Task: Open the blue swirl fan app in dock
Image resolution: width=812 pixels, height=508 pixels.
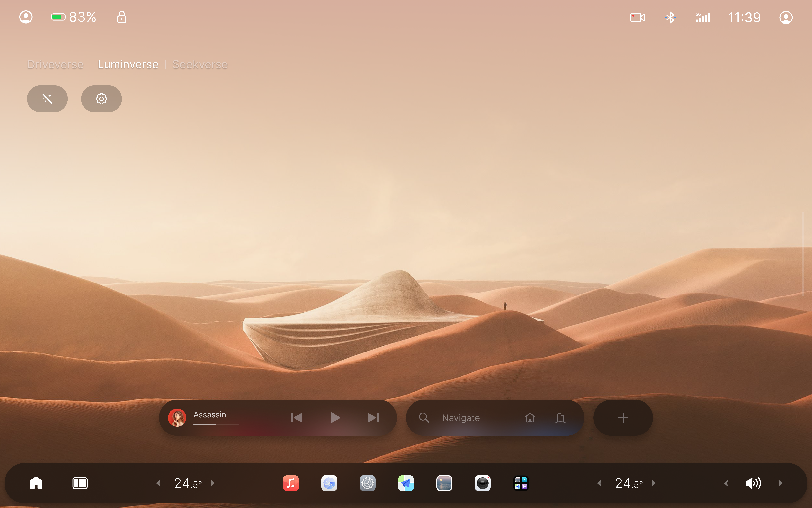Action: point(329,483)
